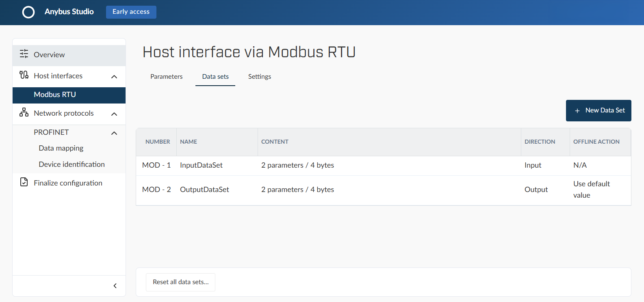Click the Network protocols topology icon
The image size is (644, 302).
coord(24,112)
